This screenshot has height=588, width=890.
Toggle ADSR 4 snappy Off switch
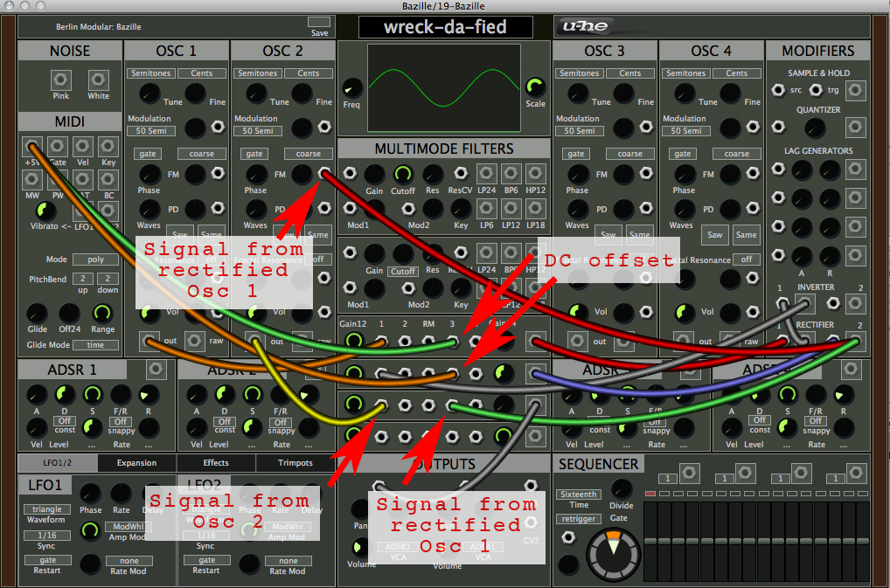(815, 421)
